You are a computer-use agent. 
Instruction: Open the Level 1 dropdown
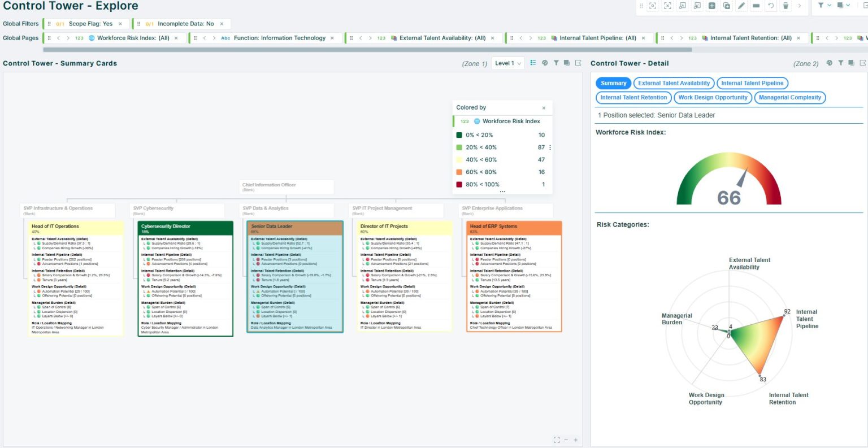[509, 63]
